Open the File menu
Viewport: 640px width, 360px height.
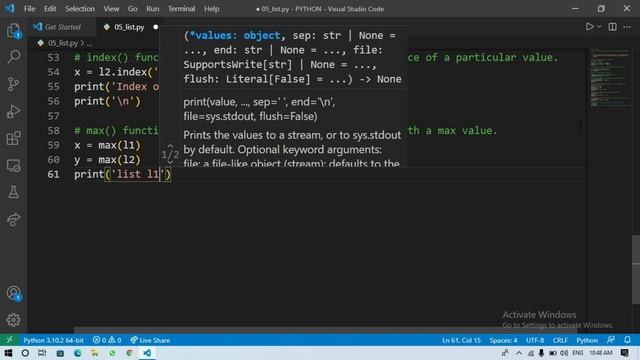[x=29, y=9]
